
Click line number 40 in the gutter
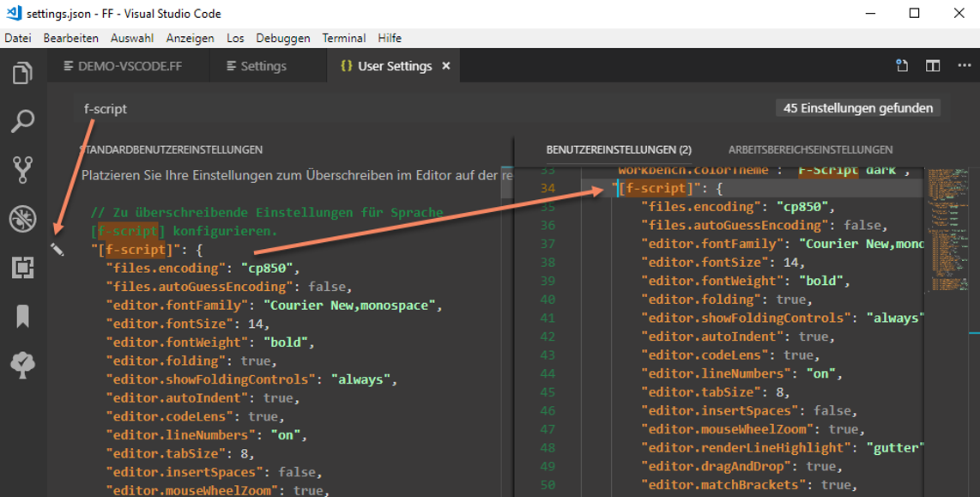pyautogui.click(x=547, y=300)
